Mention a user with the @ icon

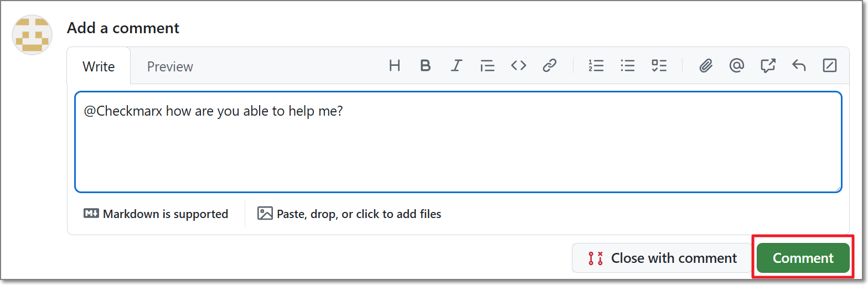point(736,66)
